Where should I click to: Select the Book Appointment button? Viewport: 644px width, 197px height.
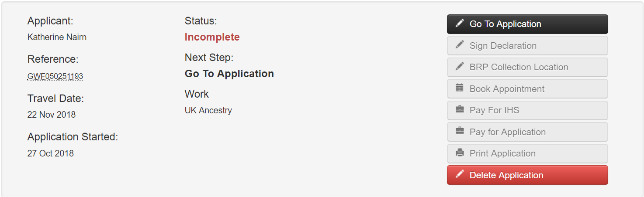pos(527,89)
